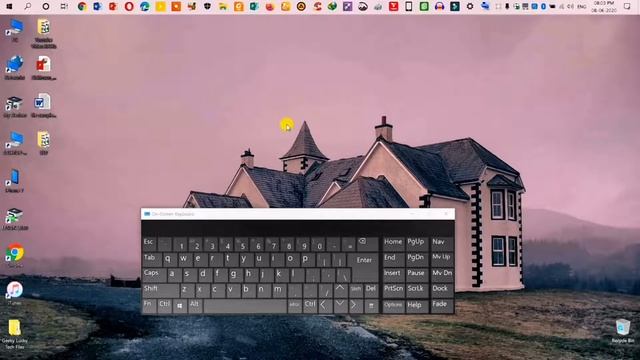Click the Insert key
The height and width of the screenshot is (360, 640).
tap(393, 275)
